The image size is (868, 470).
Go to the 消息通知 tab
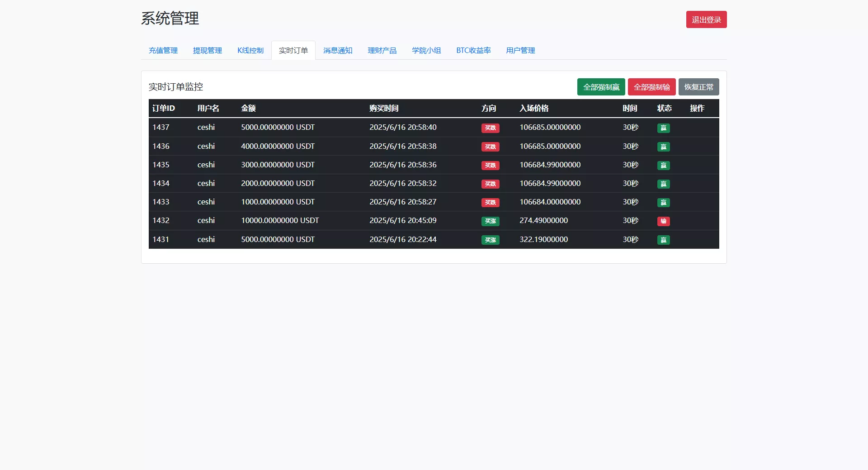(337, 51)
